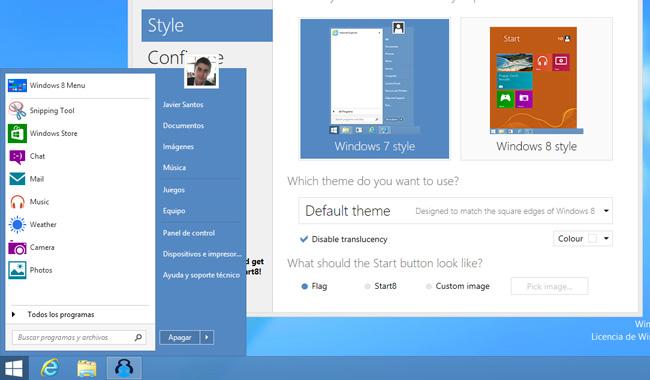Open the Music headphones icon

pyautogui.click(x=17, y=202)
